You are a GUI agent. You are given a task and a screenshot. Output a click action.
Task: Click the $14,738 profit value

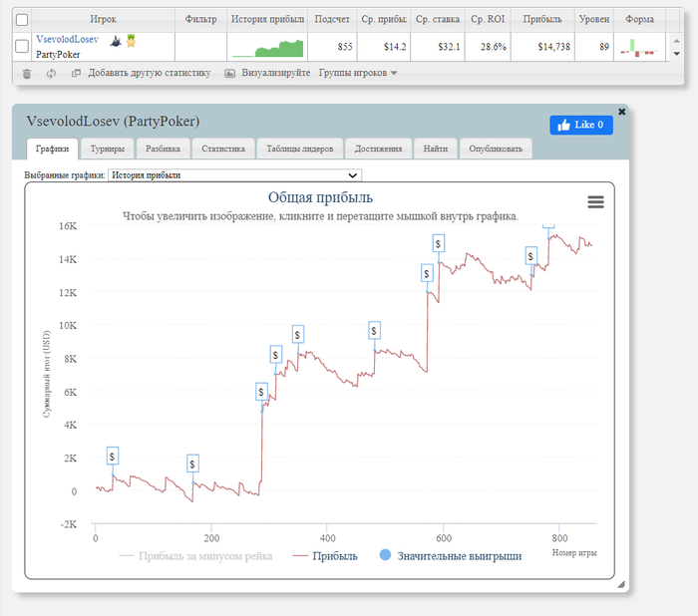pos(553,47)
